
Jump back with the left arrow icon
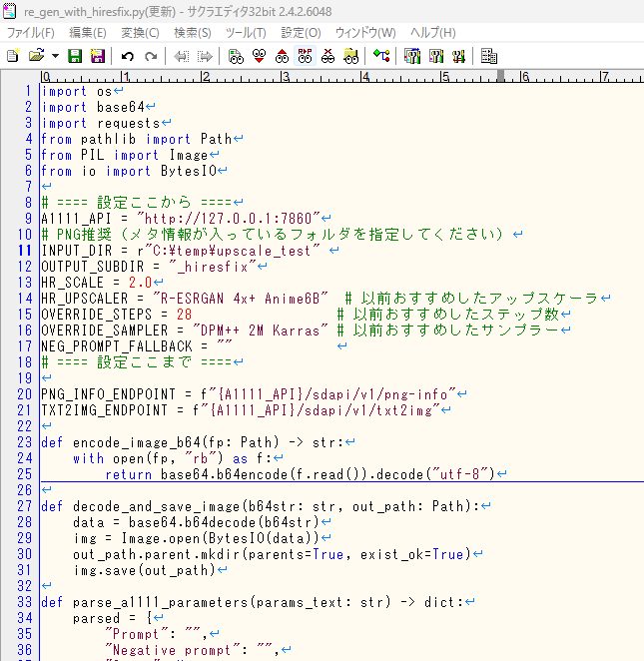tap(182, 56)
